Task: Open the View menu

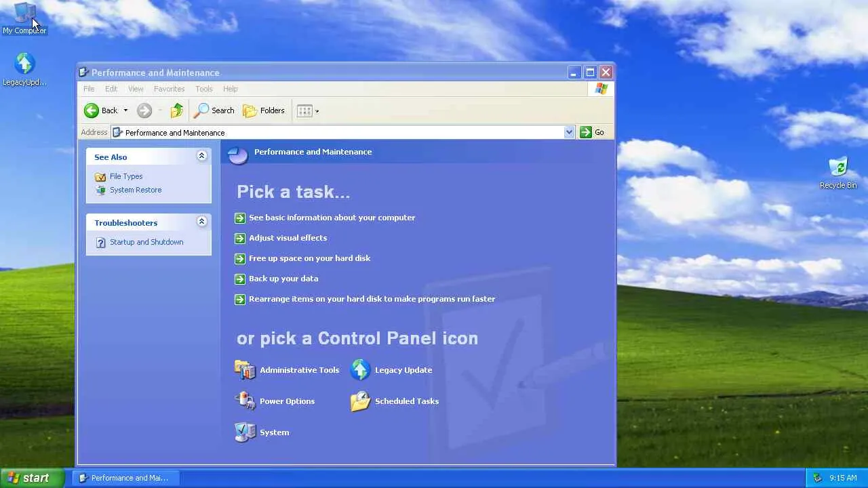Action: tap(136, 89)
